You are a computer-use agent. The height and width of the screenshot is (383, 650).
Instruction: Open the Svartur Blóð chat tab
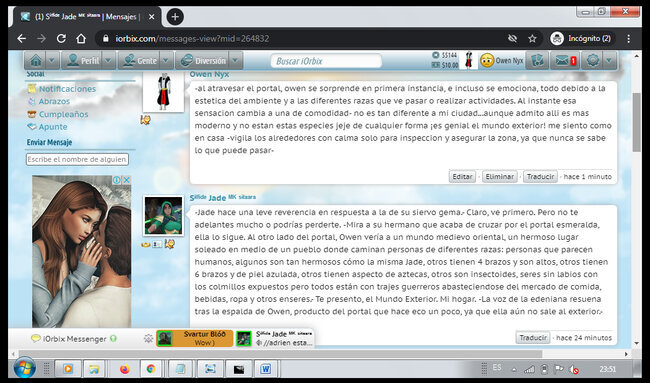pyautogui.click(x=195, y=338)
